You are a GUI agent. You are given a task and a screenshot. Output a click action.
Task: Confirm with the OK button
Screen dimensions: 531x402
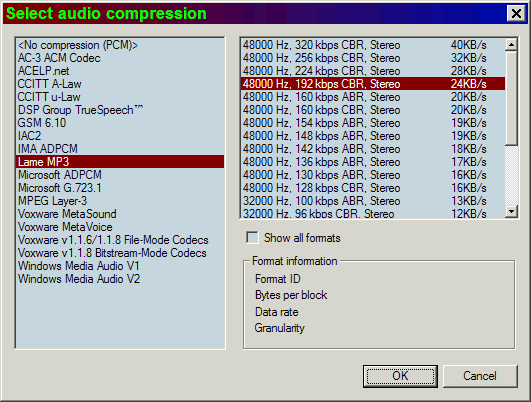pyautogui.click(x=400, y=376)
